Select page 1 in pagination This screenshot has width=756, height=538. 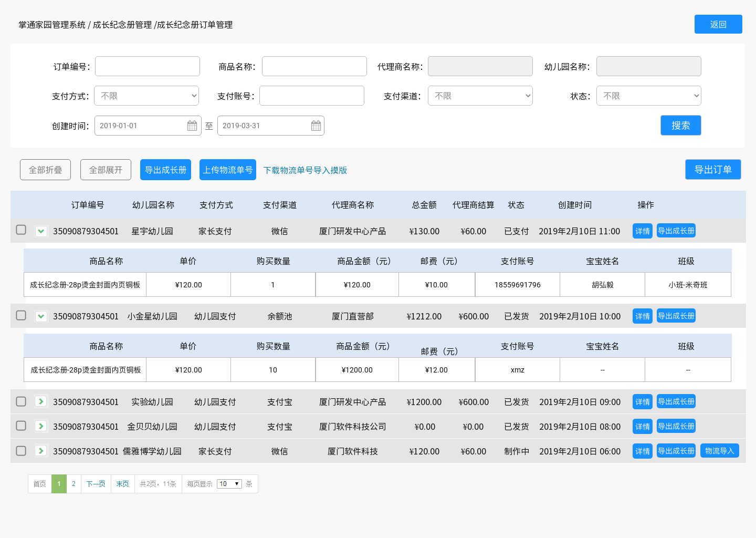[x=59, y=484]
